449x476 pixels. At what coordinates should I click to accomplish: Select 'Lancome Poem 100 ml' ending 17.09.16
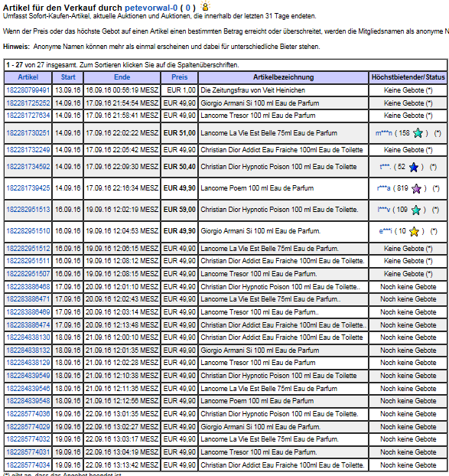click(257, 188)
